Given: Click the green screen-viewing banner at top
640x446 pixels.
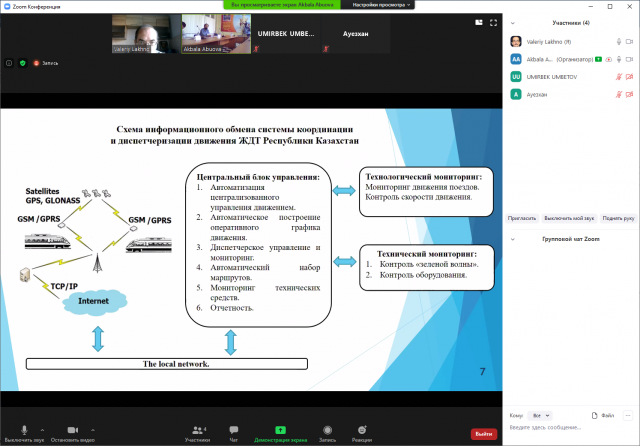Looking at the screenshot, I should click(x=282, y=5).
